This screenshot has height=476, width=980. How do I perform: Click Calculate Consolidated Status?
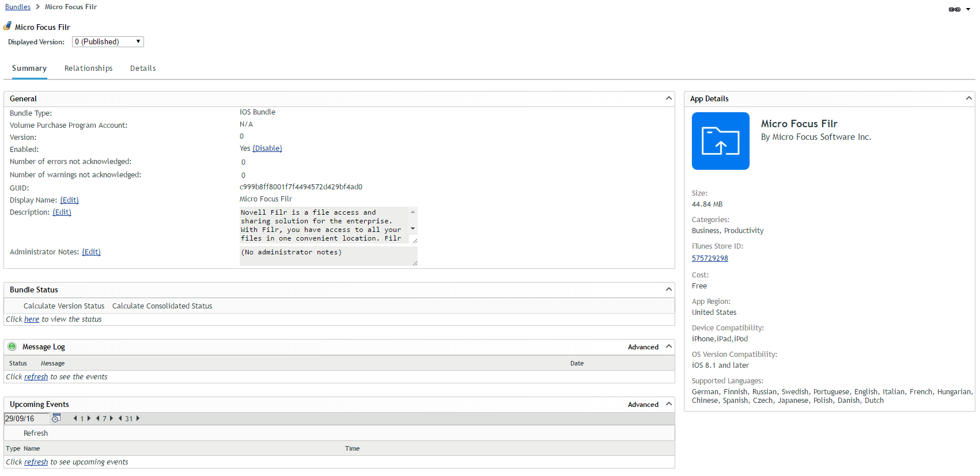pos(162,306)
